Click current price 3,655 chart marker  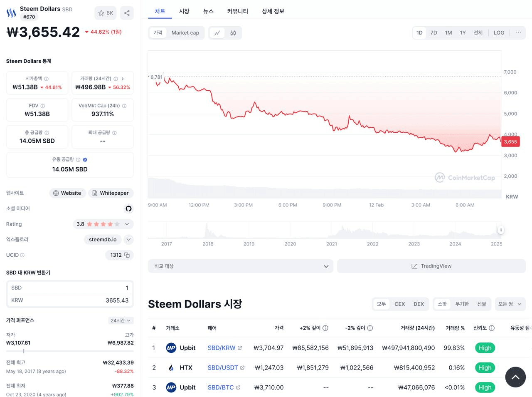point(510,141)
